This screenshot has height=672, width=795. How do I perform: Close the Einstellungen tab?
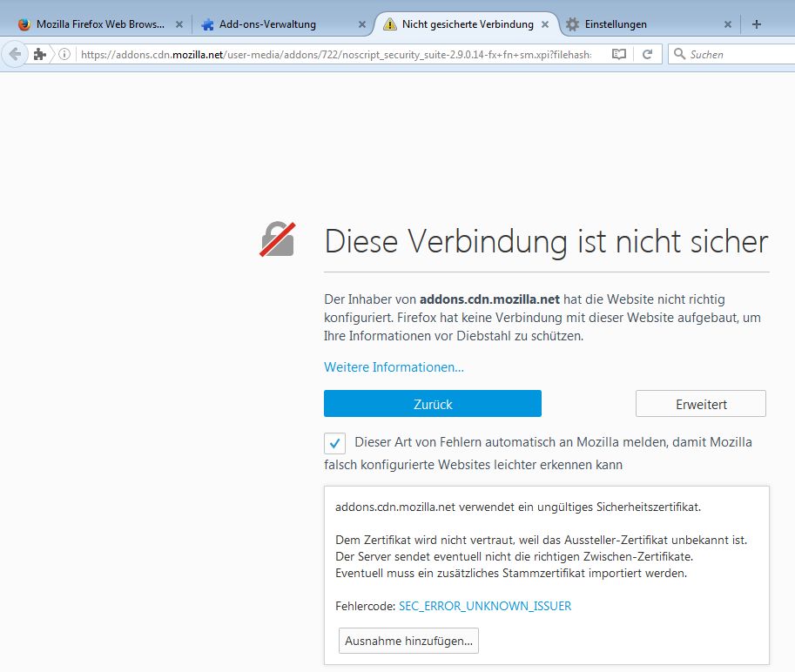tap(727, 24)
